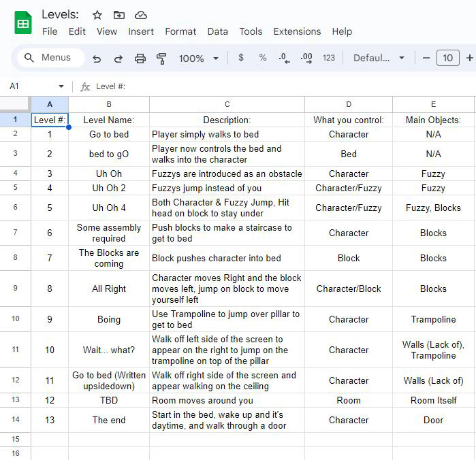476x460 pixels.
Task: Open the Google Sheets home icon
Action: 23,22
